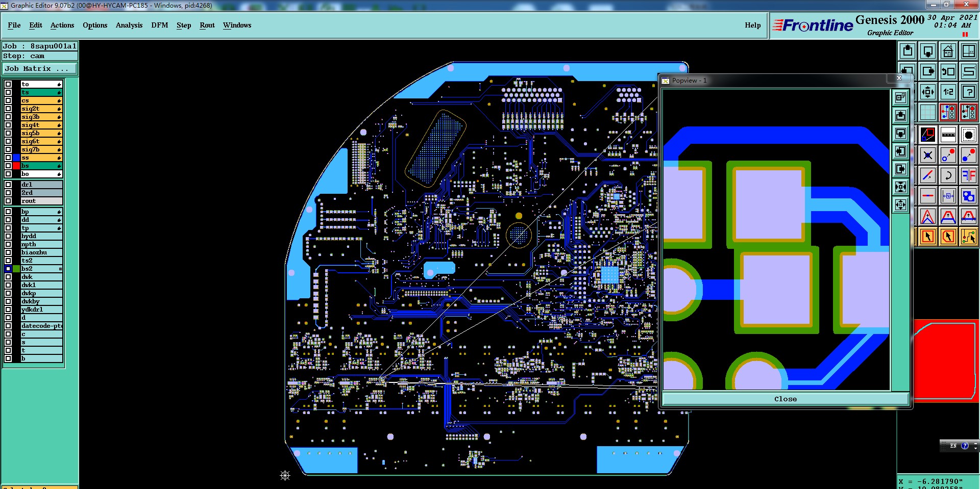Click Close in the Popview window
This screenshot has width=980, height=489.
785,399
